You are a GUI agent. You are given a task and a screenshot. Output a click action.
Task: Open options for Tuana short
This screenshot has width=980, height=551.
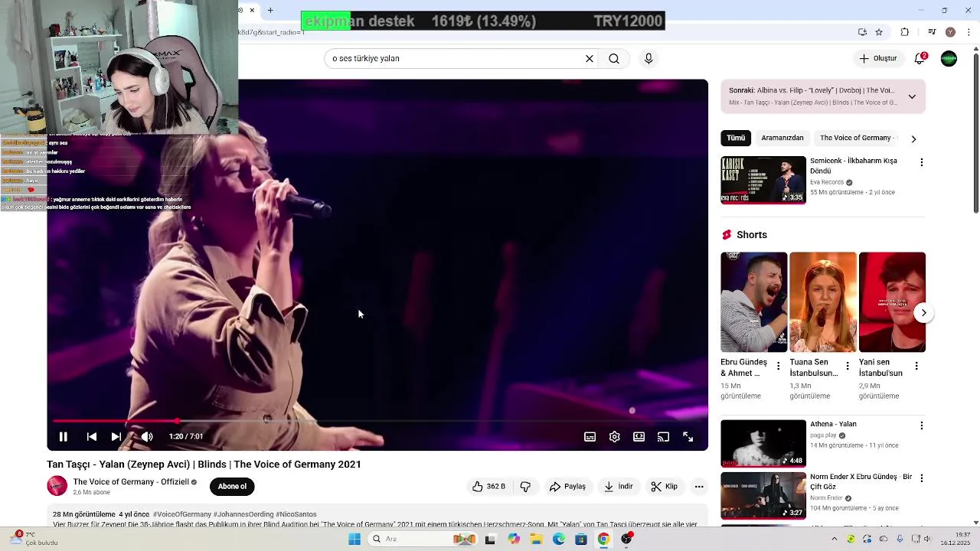[848, 366]
